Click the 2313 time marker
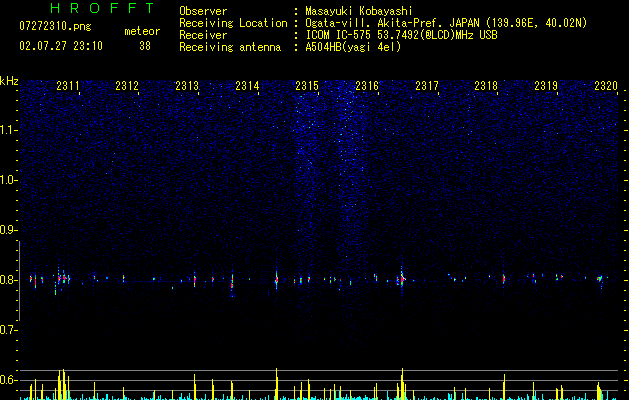This screenshot has width=629, height=400. tap(187, 85)
